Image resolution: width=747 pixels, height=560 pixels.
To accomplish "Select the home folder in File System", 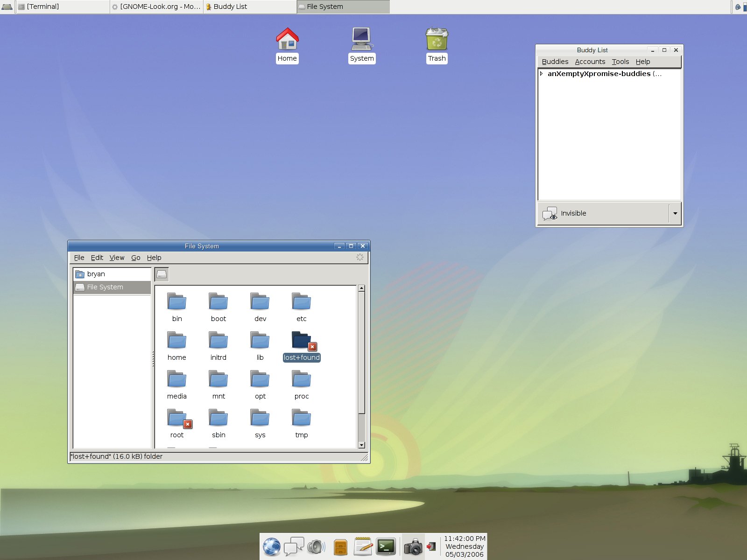I will tap(177, 346).
